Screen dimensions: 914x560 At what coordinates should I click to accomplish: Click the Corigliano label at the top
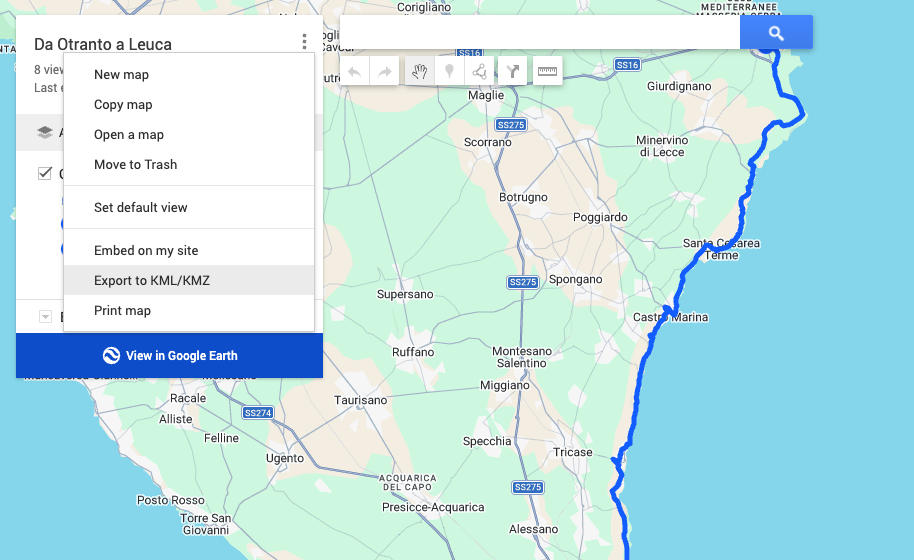[x=424, y=7]
